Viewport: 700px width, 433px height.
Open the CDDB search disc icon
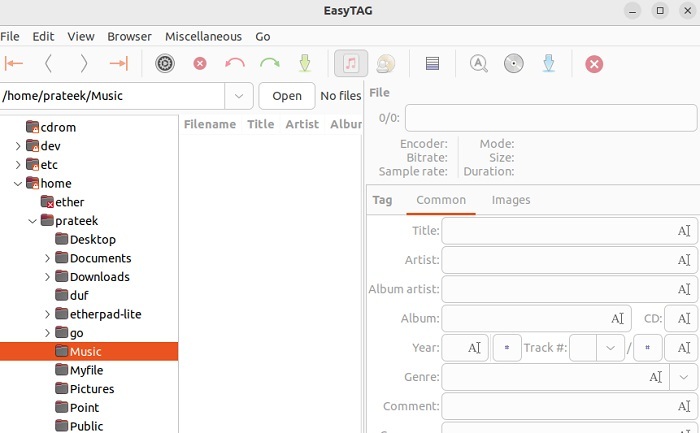click(x=513, y=63)
